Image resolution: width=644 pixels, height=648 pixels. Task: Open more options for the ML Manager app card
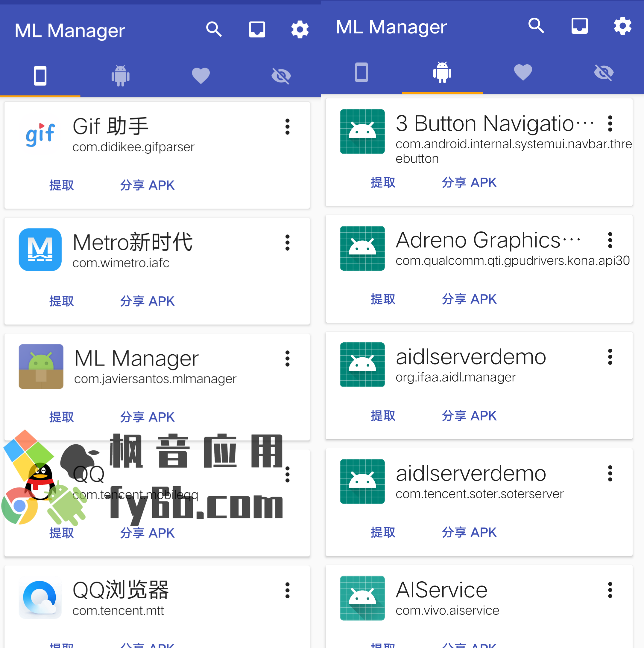coord(287,359)
